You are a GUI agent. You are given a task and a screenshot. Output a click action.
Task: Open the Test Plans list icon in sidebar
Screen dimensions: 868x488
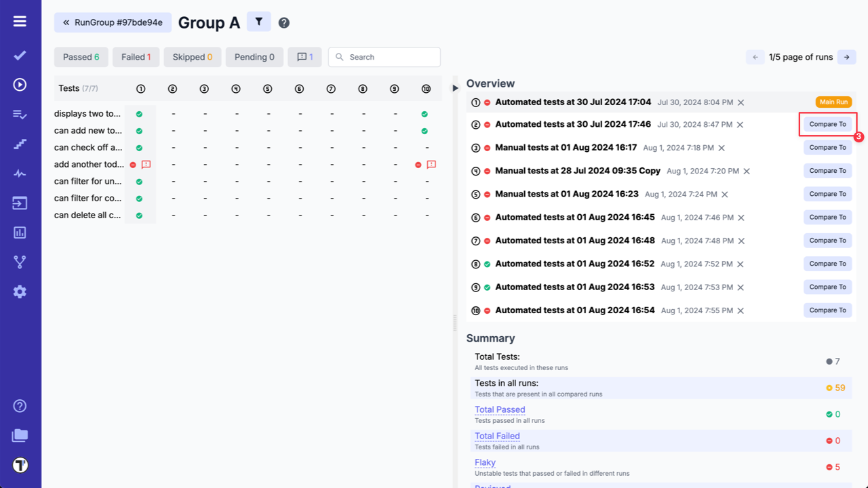(x=20, y=113)
